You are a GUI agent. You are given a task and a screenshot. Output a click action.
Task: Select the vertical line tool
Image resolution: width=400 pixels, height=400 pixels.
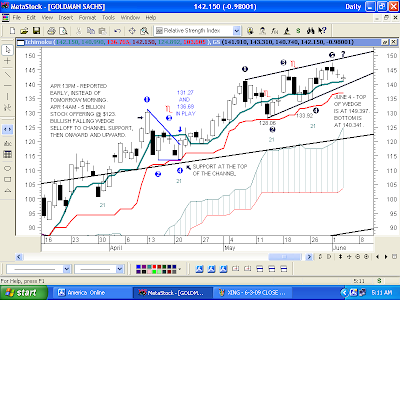click(x=8, y=96)
